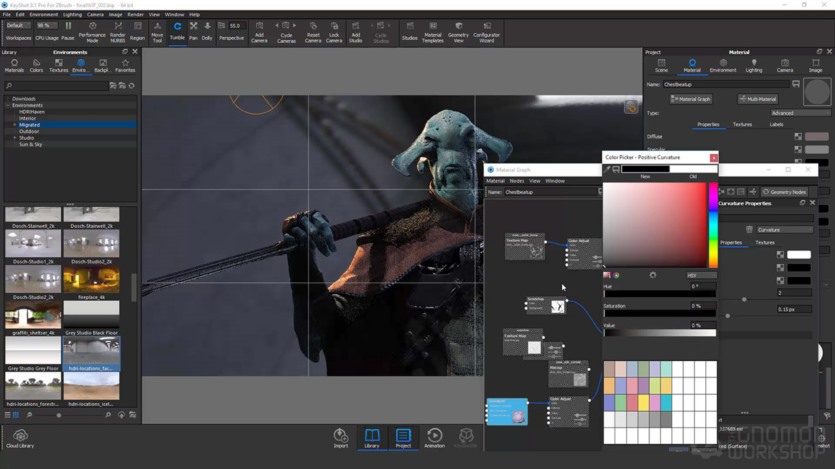Image resolution: width=835 pixels, height=469 pixels.
Task: Select the Move Tool
Action: click(157, 31)
